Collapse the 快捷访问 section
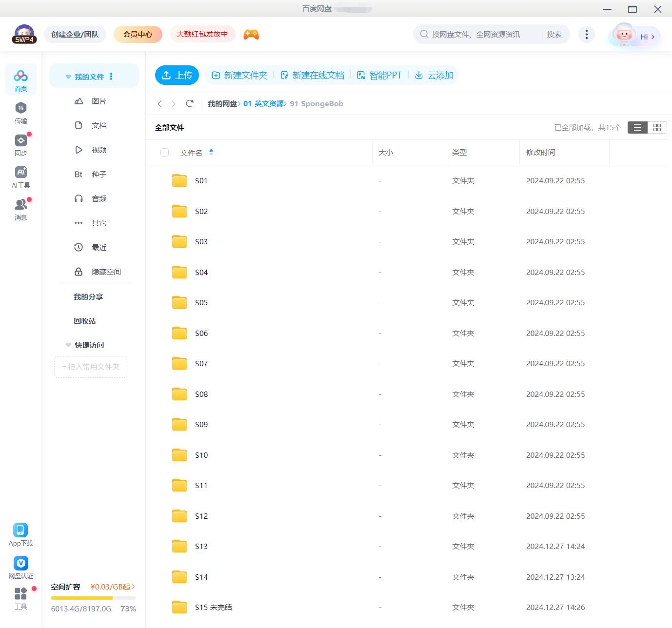 (68, 345)
